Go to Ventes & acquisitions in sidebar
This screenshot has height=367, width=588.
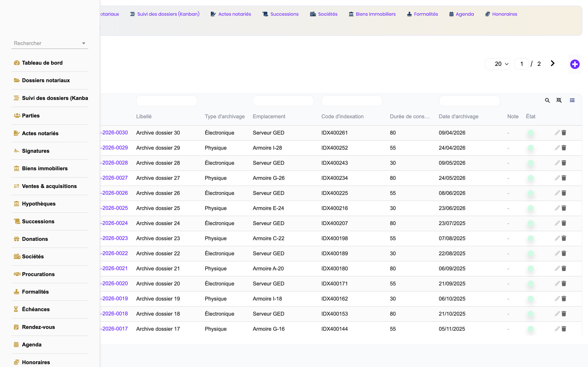click(x=50, y=186)
